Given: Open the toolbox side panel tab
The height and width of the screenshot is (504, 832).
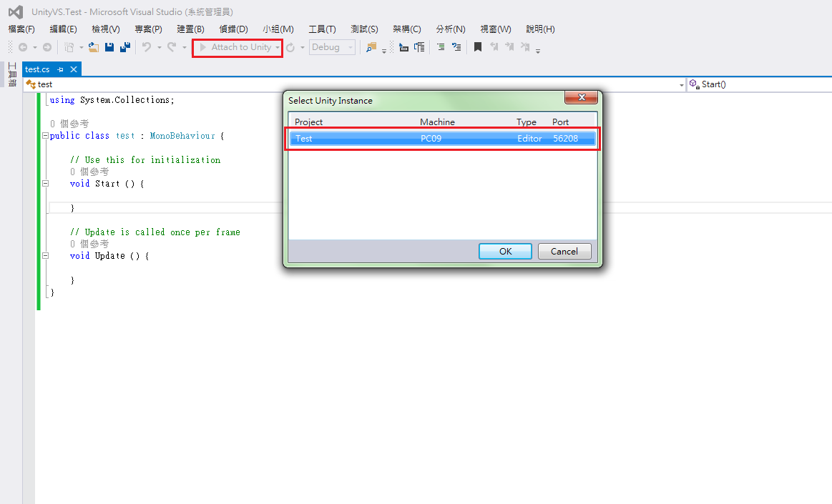Looking at the screenshot, I should (x=12, y=74).
